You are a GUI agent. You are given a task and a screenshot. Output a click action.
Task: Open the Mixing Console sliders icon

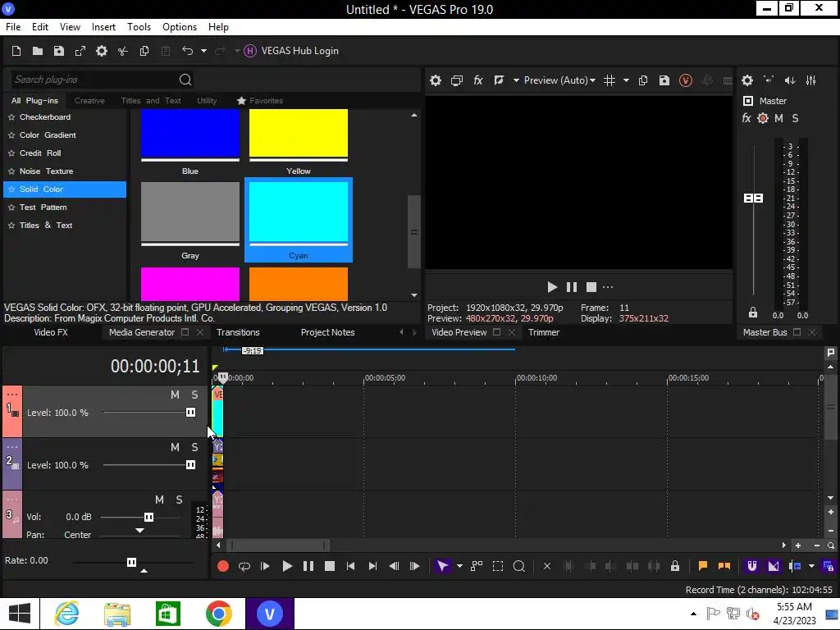(811, 80)
